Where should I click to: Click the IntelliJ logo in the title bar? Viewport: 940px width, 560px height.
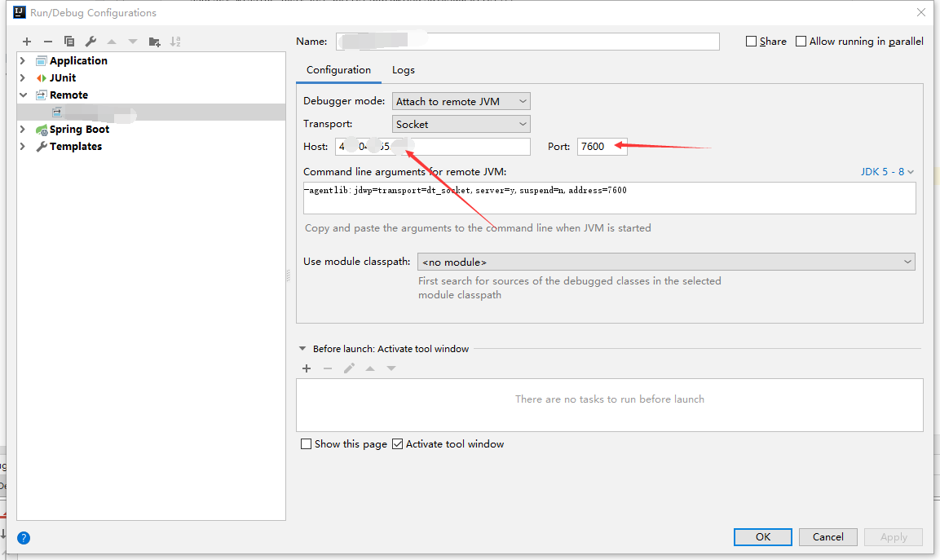tap(20, 12)
